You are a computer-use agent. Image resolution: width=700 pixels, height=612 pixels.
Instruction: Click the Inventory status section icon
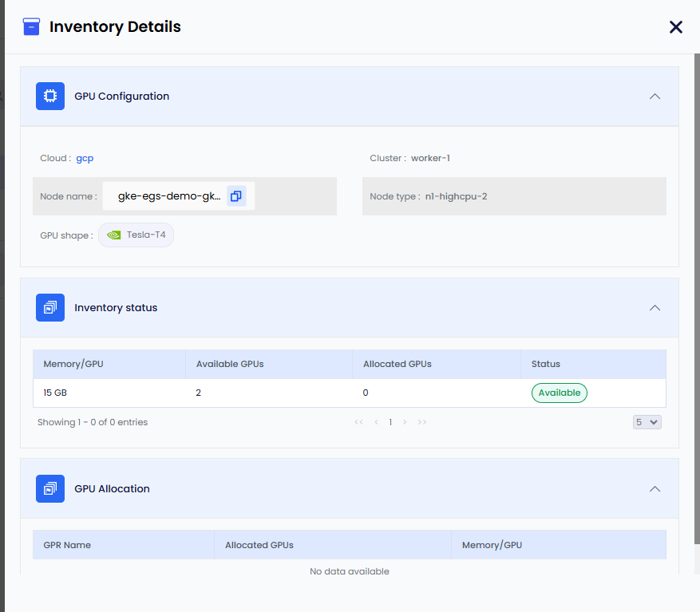tap(50, 307)
